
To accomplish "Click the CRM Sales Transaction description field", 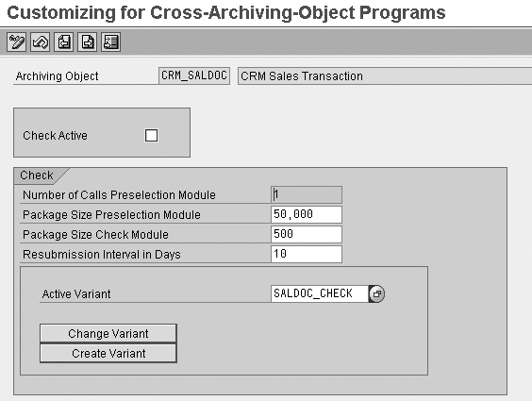I will (385, 76).
